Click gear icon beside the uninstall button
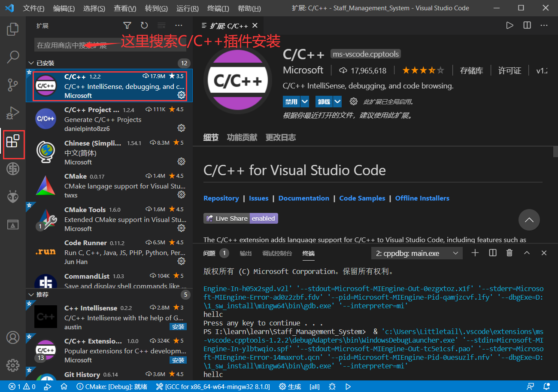 click(353, 101)
